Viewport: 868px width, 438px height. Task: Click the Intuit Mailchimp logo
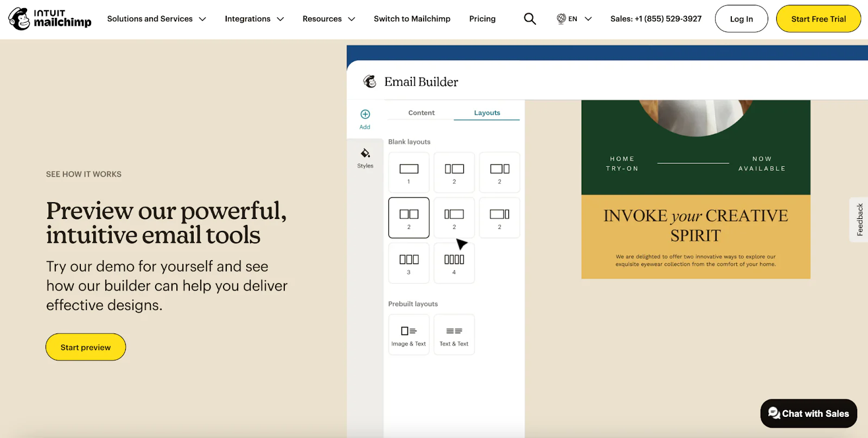pyautogui.click(x=50, y=19)
